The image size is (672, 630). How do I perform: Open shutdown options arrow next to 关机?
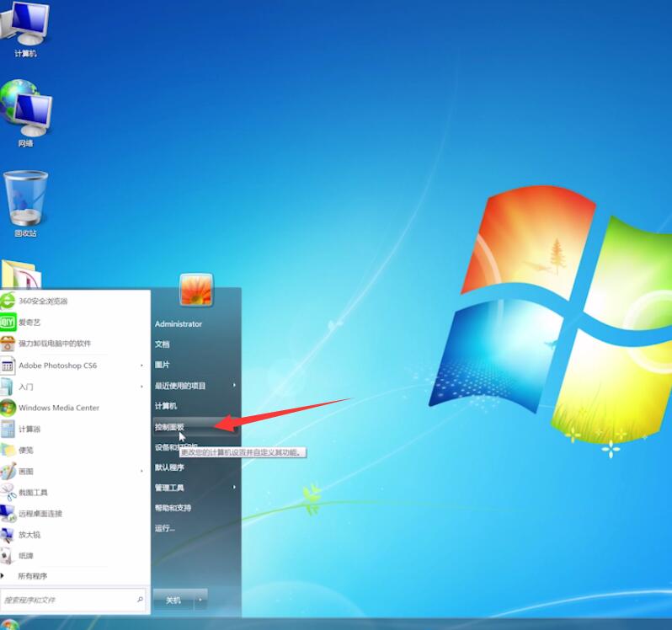pos(200,600)
